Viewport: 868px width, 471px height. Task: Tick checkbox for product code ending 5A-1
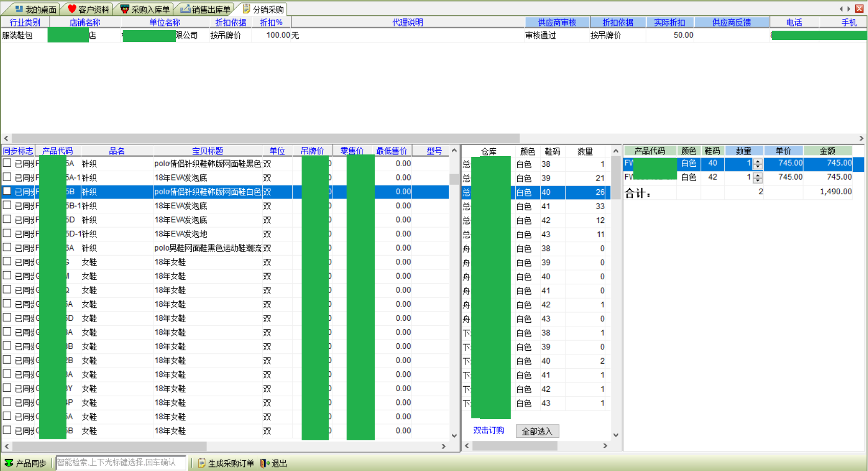(x=7, y=177)
